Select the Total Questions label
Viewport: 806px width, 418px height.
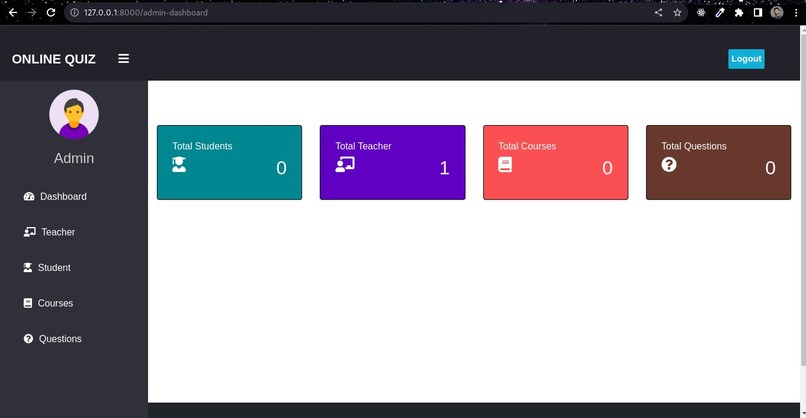coord(694,146)
